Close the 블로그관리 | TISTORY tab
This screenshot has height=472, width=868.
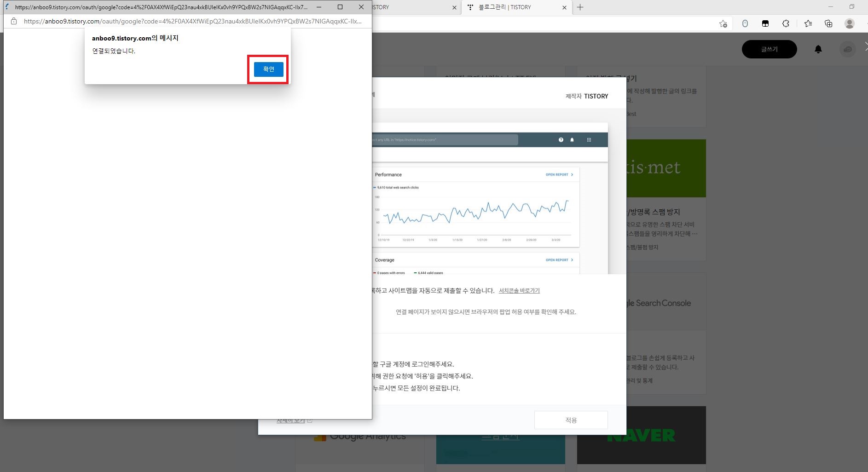pos(565,7)
